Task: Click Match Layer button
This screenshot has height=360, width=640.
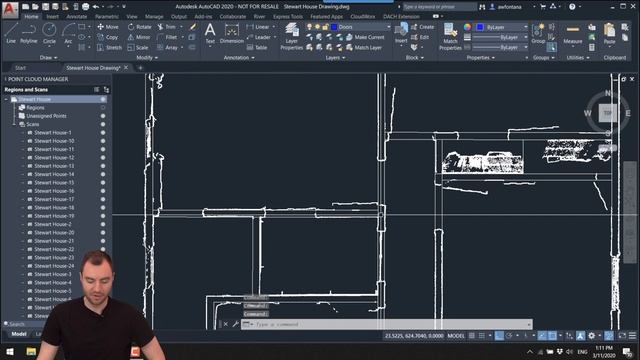Action: tap(364, 47)
